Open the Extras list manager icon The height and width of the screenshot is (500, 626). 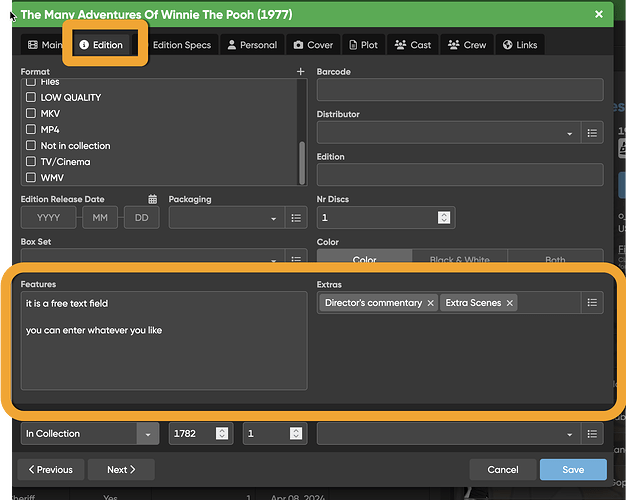(593, 303)
